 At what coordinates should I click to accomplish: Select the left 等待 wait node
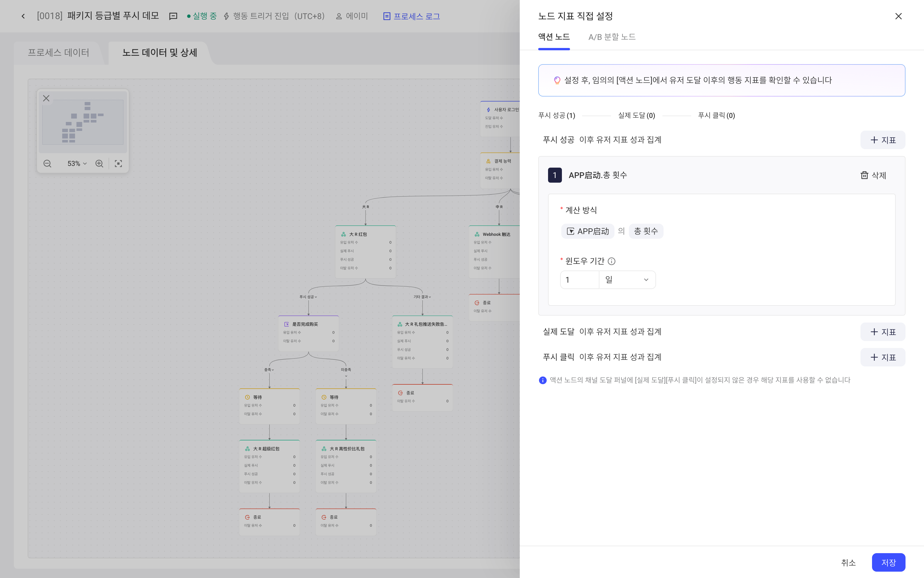tap(269, 406)
